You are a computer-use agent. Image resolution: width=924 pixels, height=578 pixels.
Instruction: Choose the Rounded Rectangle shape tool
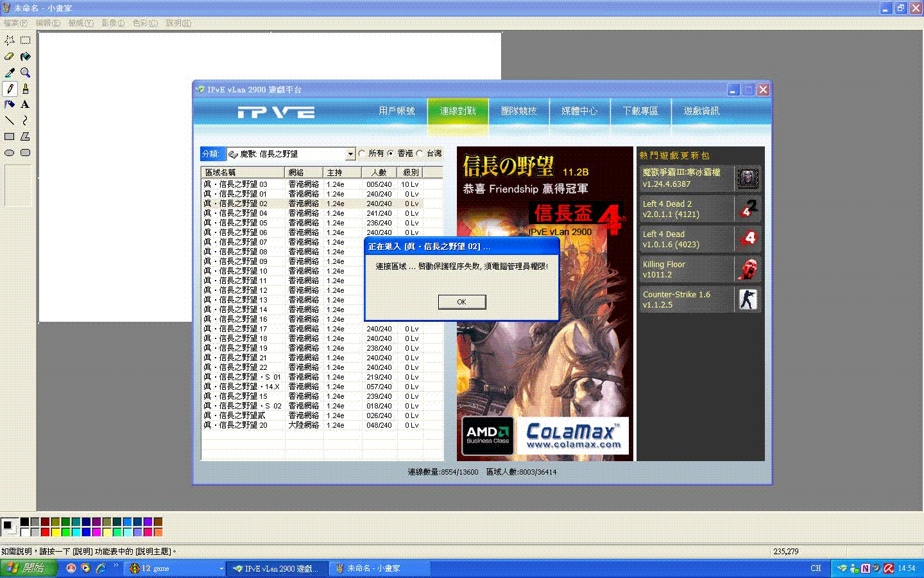[x=26, y=153]
